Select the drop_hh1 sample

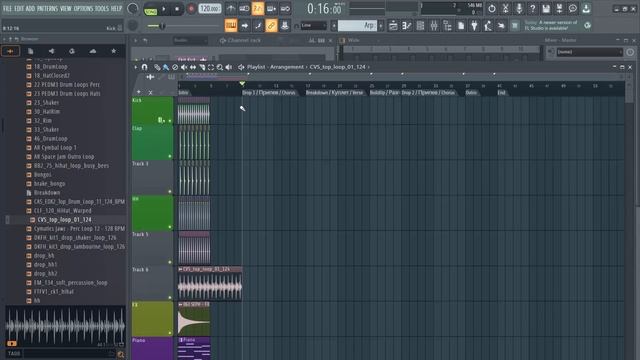tap(45, 264)
